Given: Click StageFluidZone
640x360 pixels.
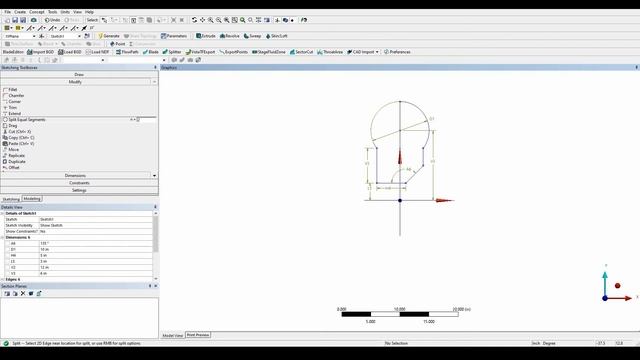Looking at the screenshot, I should click(x=269, y=52).
